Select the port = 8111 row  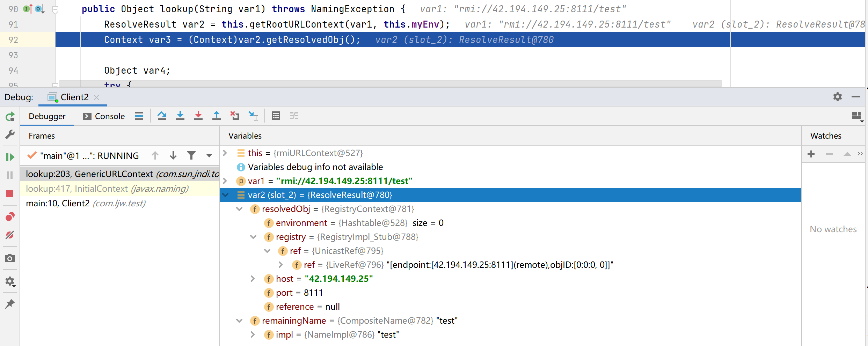coord(511,293)
